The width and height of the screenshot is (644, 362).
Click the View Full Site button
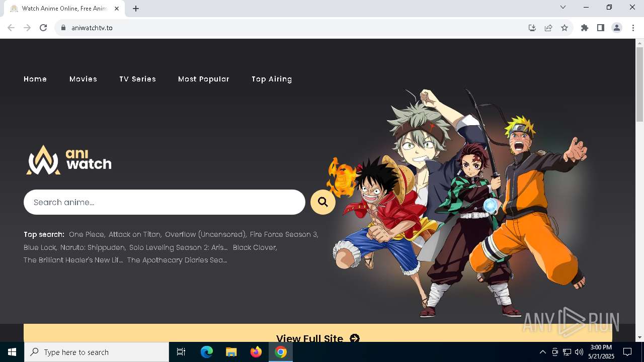click(x=318, y=333)
